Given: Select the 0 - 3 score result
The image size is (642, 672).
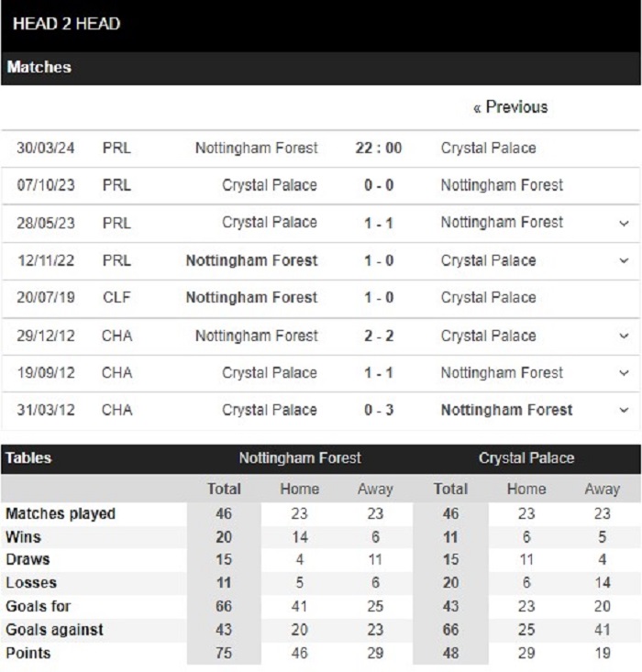Looking at the screenshot, I should (x=379, y=410).
